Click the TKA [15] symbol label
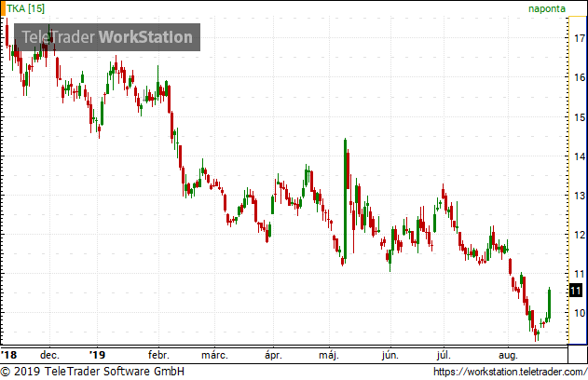This screenshot has width=588, height=380. pos(25,8)
